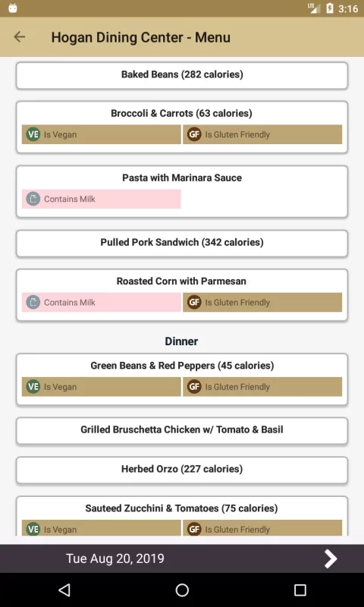This screenshot has width=364, height=607.
Task: Open recent apps with the square button
Action: pyautogui.click(x=300, y=590)
